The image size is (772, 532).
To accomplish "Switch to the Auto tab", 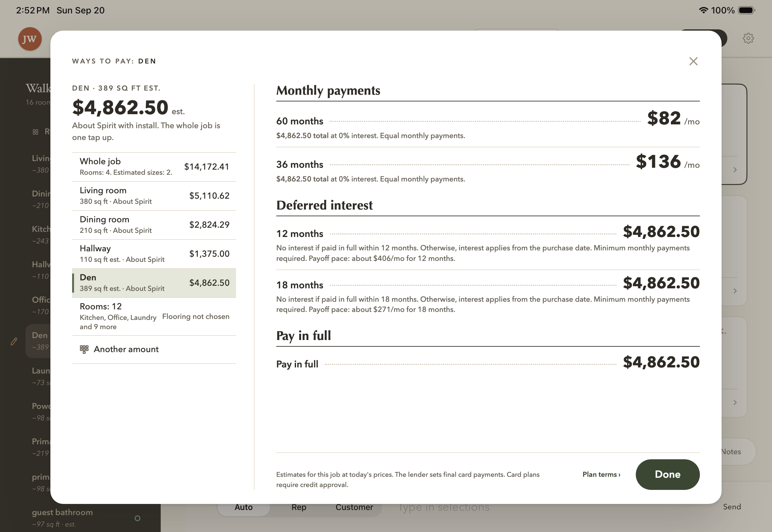I will pyautogui.click(x=244, y=507).
